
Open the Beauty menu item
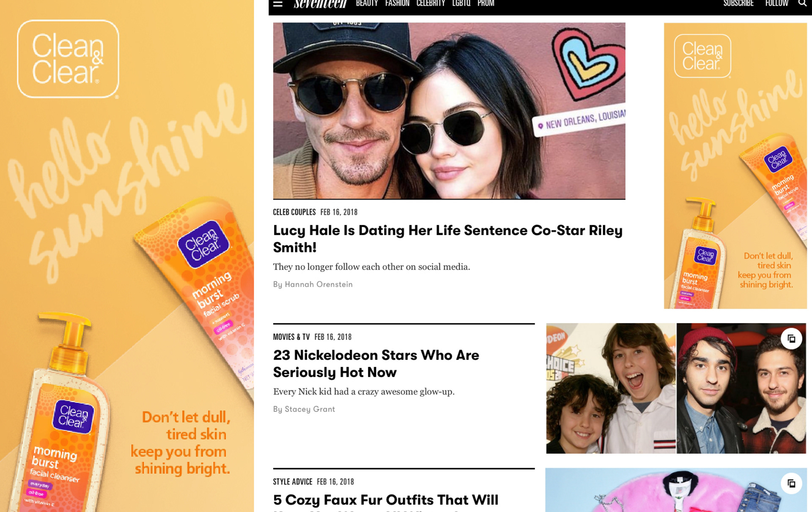(367, 3)
